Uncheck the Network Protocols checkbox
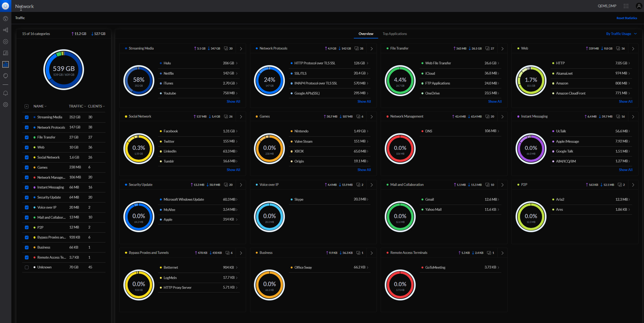Screen dimensions: 644x323 click(x=27, y=127)
